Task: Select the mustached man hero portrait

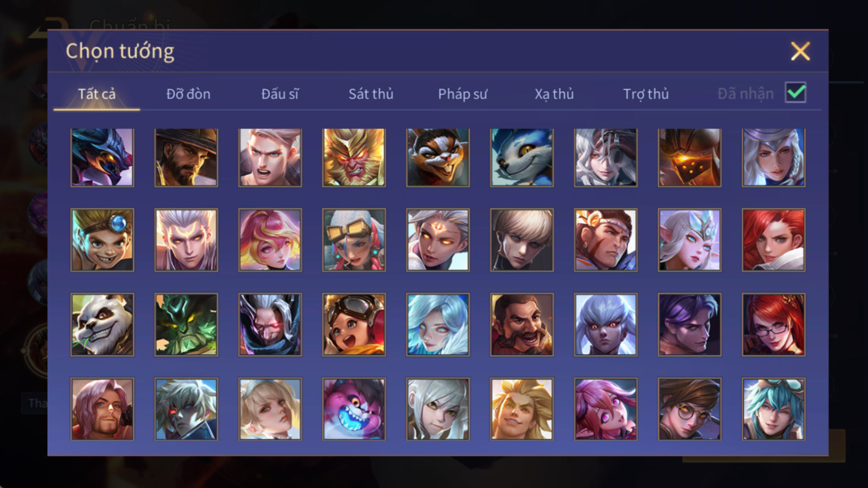Action: (x=522, y=324)
